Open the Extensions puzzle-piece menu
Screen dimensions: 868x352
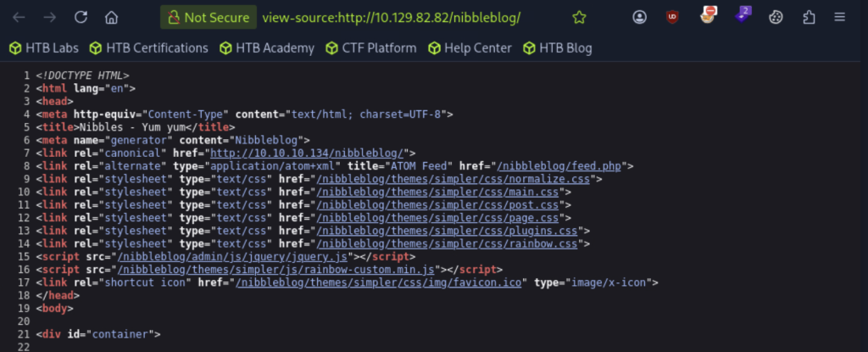[809, 18]
